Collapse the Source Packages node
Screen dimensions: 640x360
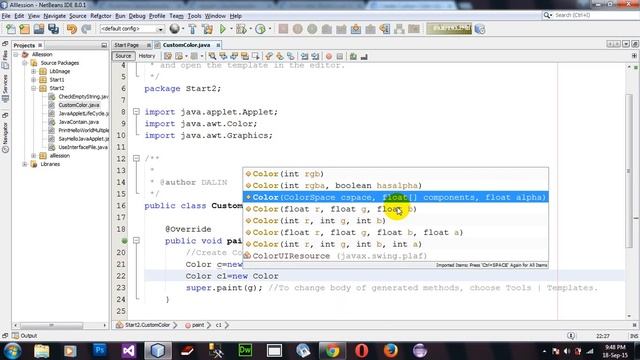[25, 63]
